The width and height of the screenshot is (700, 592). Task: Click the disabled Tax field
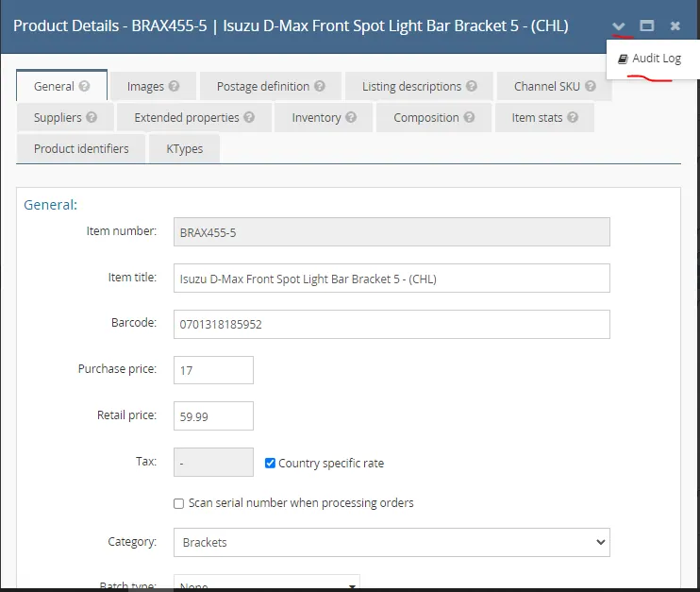coord(213,462)
